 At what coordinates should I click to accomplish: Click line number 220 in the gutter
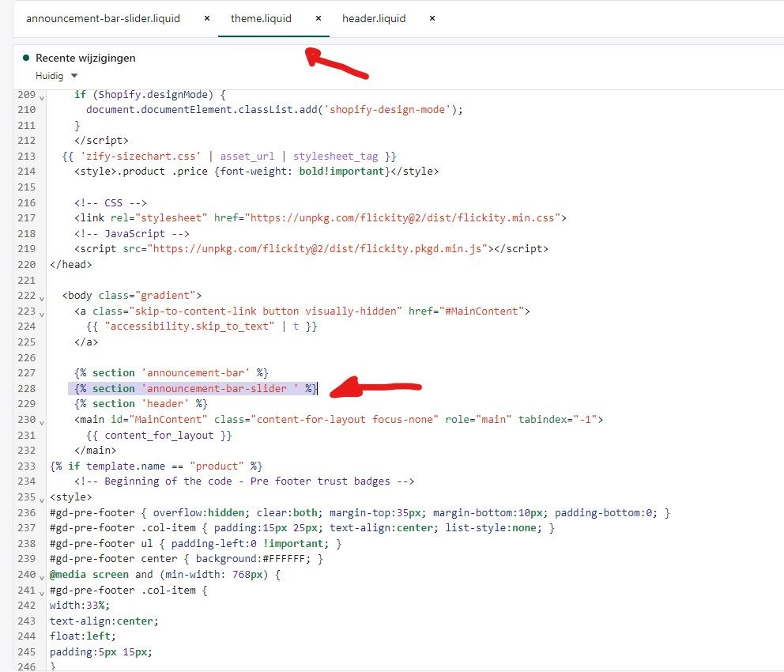click(x=27, y=265)
